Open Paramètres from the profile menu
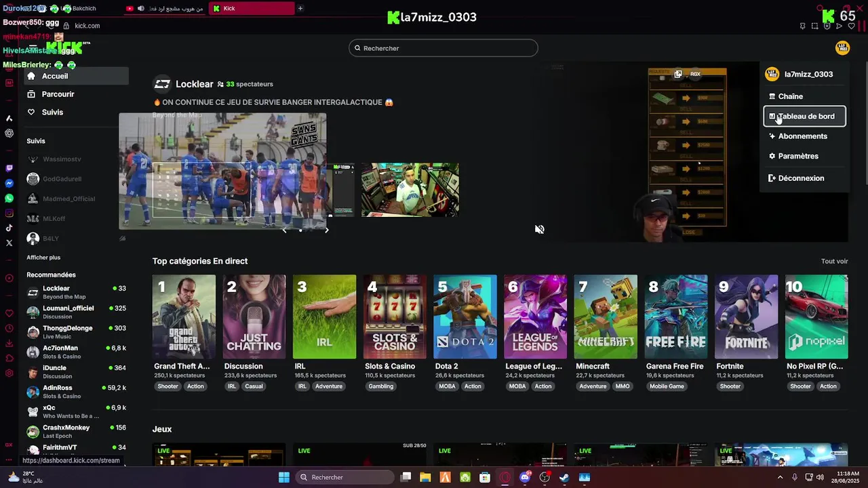The height and width of the screenshot is (488, 868). (x=804, y=156)
